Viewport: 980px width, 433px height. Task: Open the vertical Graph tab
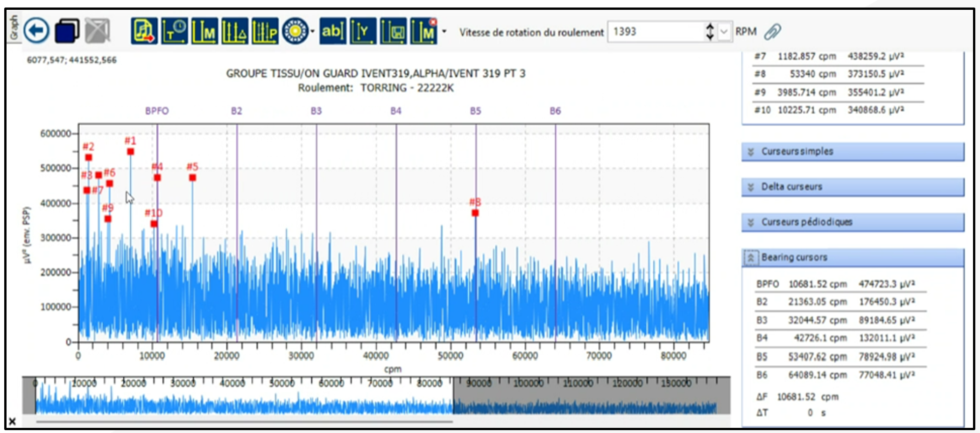pyautogui.click(x=14, y=28)
